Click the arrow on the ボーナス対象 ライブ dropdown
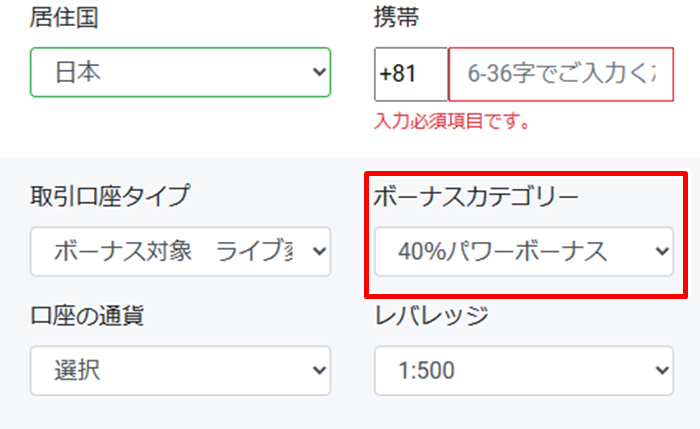700x429 pixels. 319,252
